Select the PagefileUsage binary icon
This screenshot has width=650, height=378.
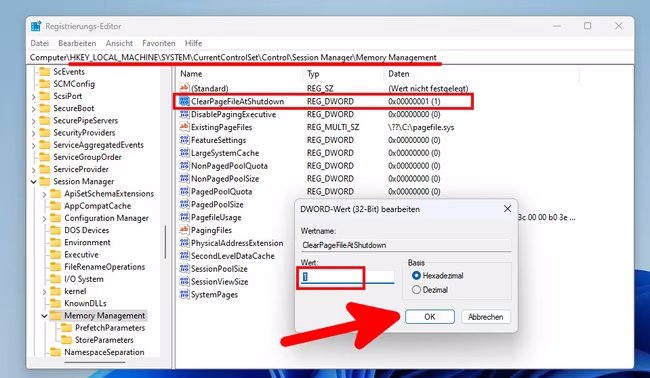pyautogui.click(x=184, y=217)
